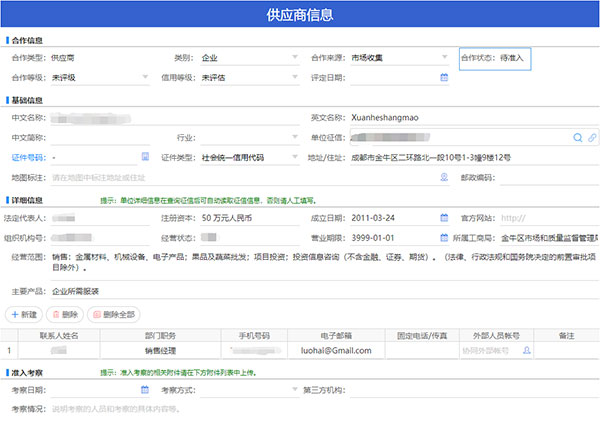Click the 新建 button
The width and height of the screenshot is (600, 430).
pos(24,314)
